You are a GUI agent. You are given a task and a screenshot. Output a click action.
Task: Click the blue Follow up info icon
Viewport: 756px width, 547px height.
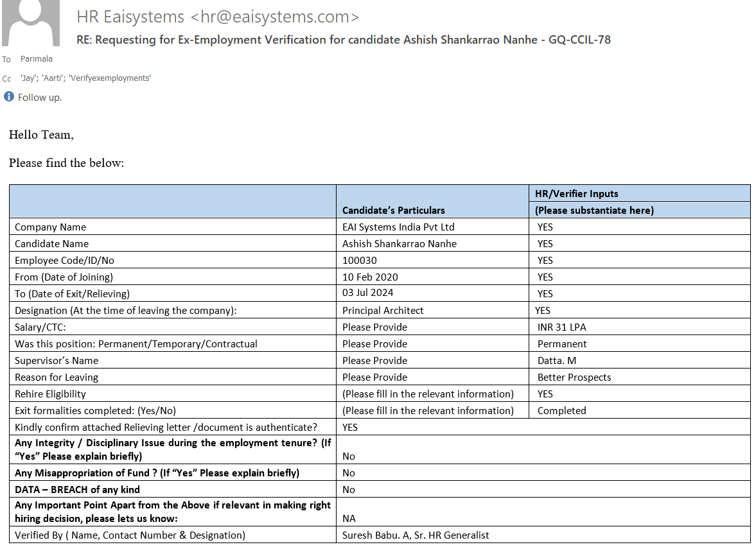coord(9,97)
